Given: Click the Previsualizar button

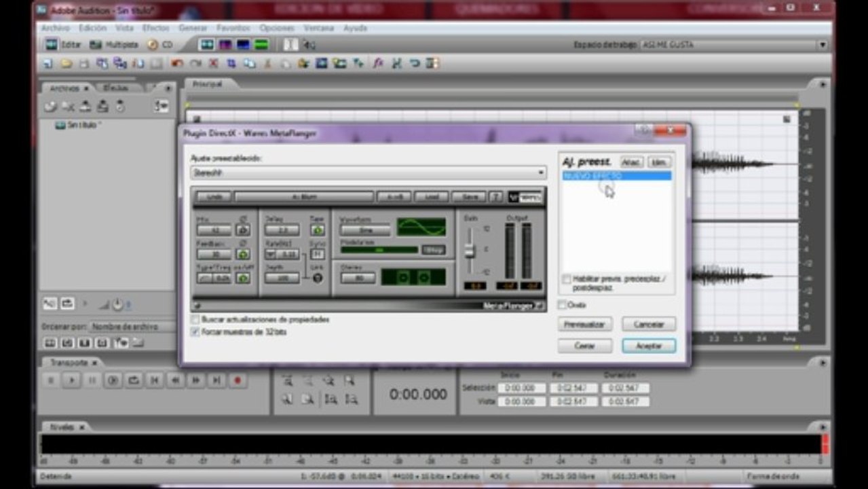Looking at the screenshot, I should 584,324.
